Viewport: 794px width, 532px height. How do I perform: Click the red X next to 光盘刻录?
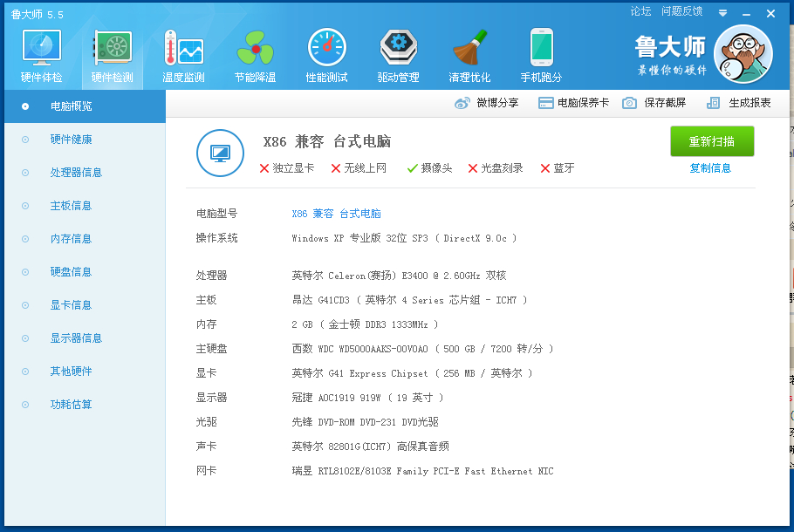tap(472, 168)
